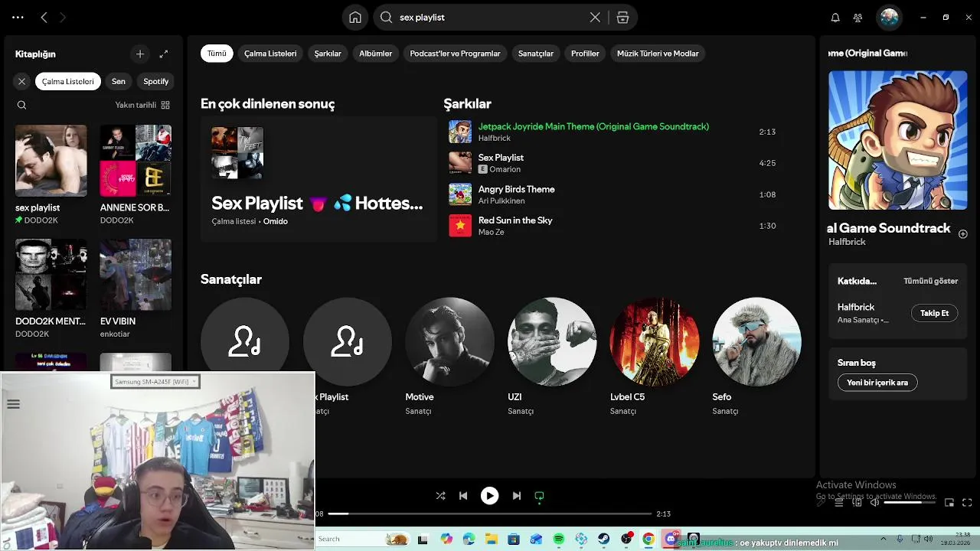Open the top result Sex Playlist card
The width and height of the screenshot is (980, 551).
318,179
